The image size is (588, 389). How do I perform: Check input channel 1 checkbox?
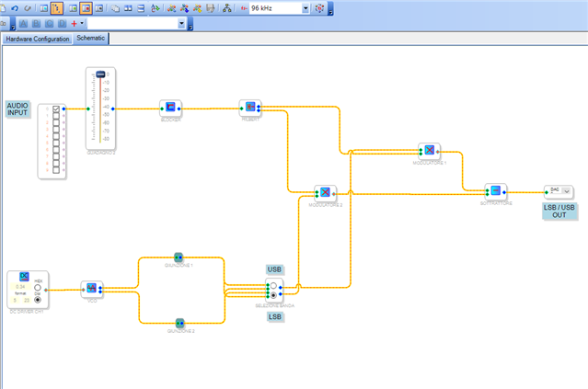(56, 116)
